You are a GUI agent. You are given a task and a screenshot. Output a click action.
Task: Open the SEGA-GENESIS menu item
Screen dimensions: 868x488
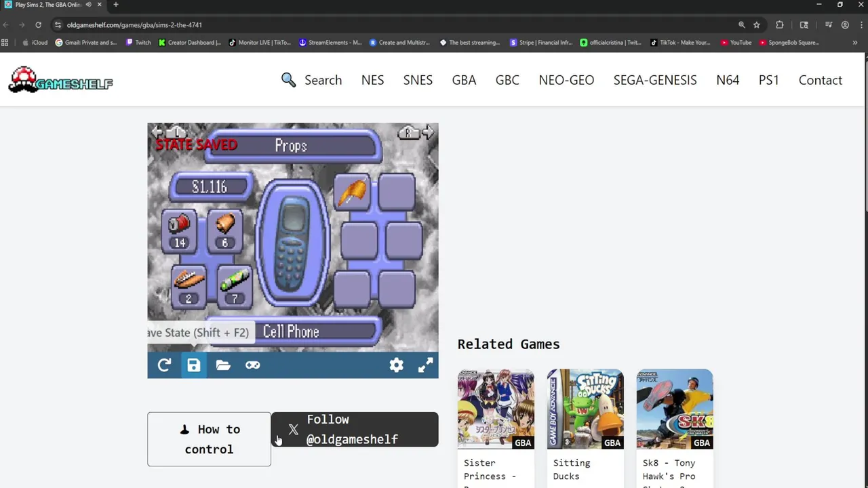coord(655,80)
